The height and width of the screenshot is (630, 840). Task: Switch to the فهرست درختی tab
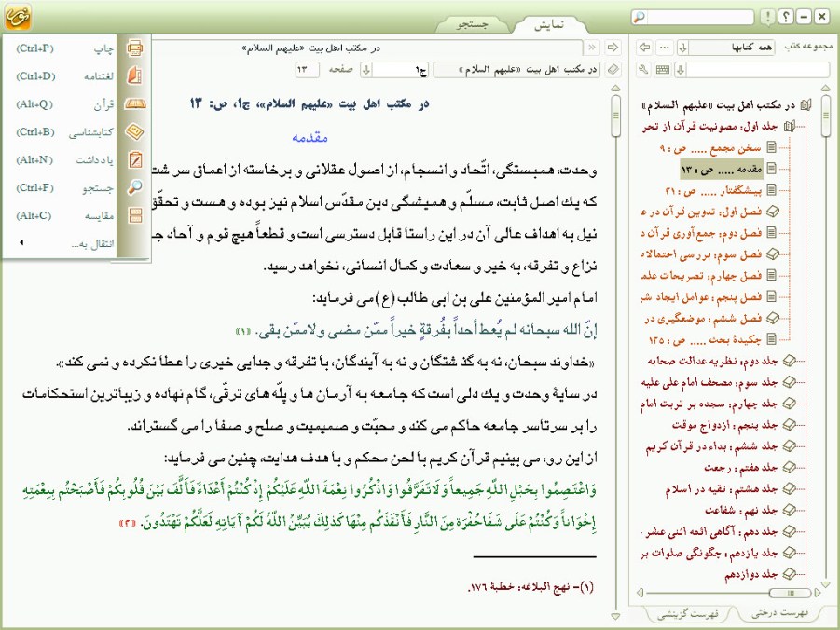click(x=779, y=613)
